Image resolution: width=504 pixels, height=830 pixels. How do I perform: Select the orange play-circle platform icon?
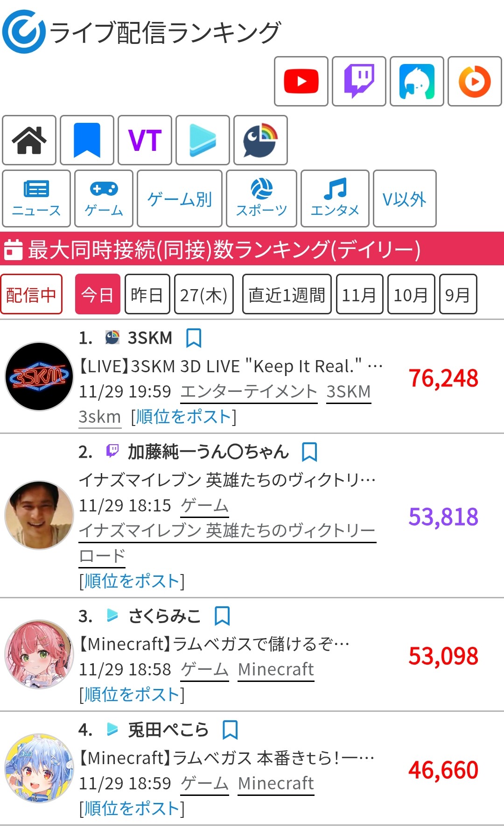(x=475, y=81)
